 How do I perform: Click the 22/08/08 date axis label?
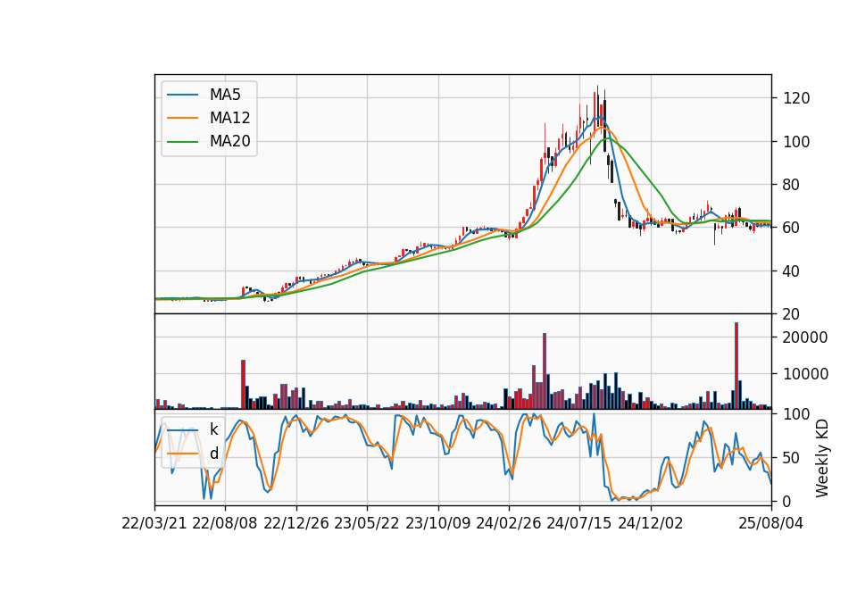tap(225, 523)
